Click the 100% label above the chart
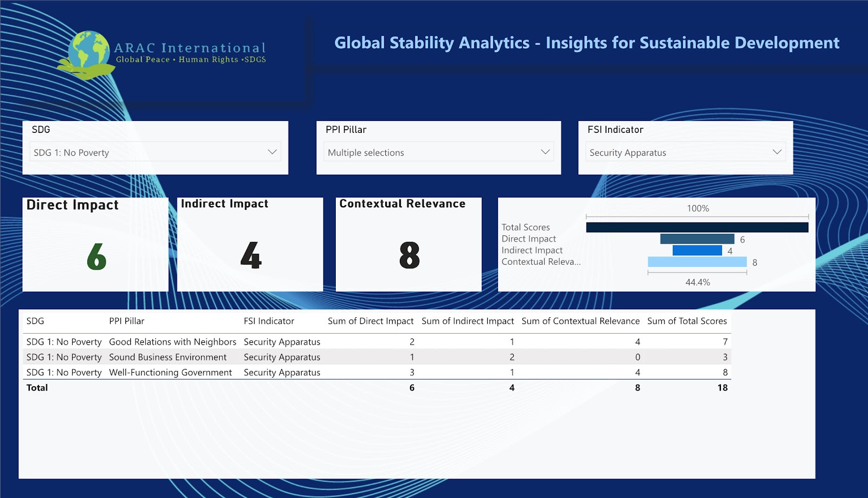Image resolution: width=868 pixels, height=498 pixels. [698, 208]
